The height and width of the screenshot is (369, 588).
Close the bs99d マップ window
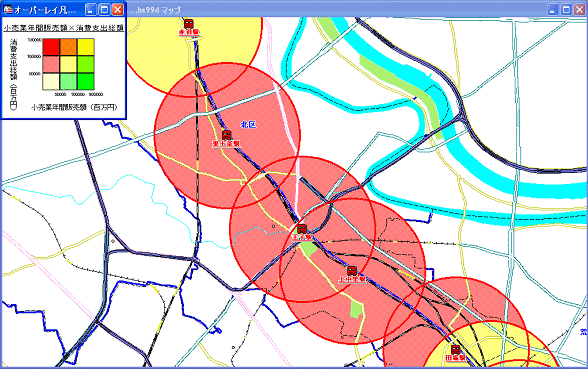tap(579, 9)
